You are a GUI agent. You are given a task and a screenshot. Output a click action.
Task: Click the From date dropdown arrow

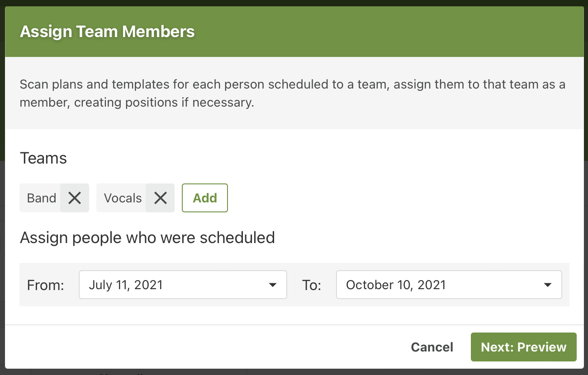pyautogui.click(x=272, y=285)
